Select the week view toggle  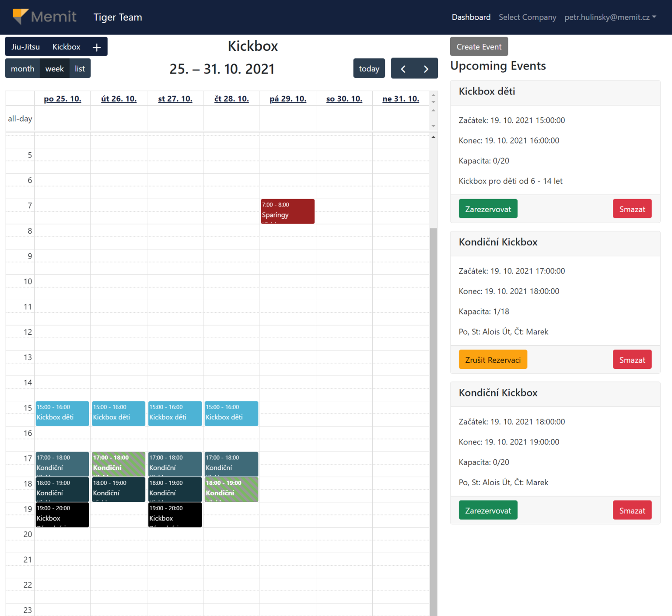(54, 68)
